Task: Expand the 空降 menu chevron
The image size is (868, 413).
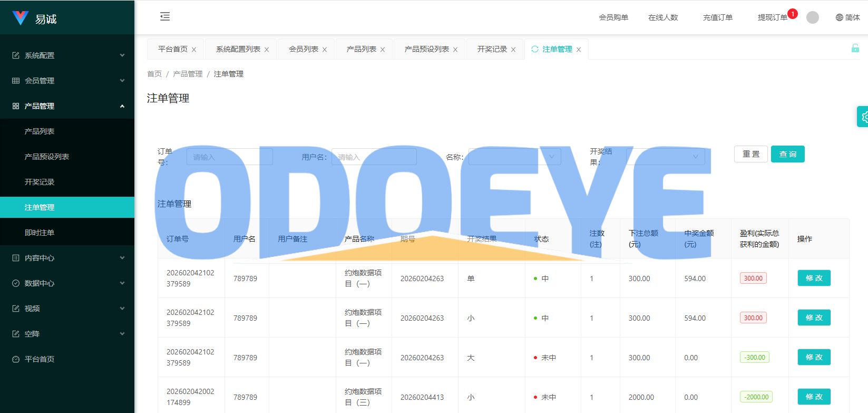Action: click(122, 334)
